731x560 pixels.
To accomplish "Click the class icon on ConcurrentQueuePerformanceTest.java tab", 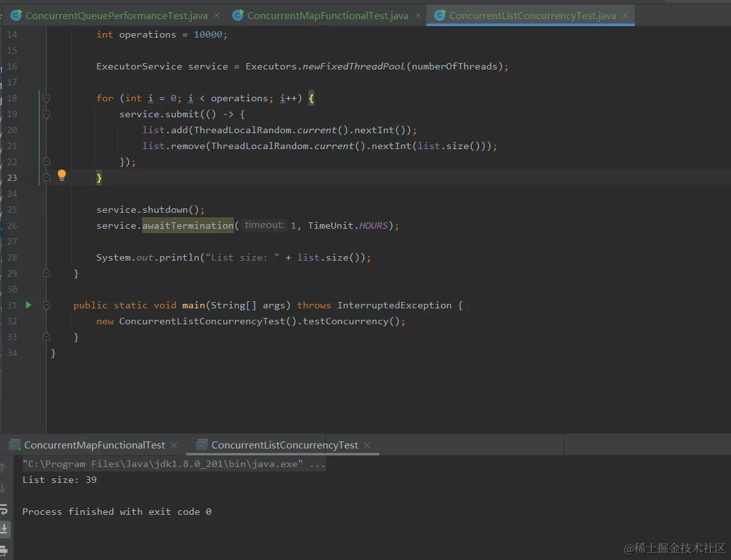I will (x=16, y=15).
